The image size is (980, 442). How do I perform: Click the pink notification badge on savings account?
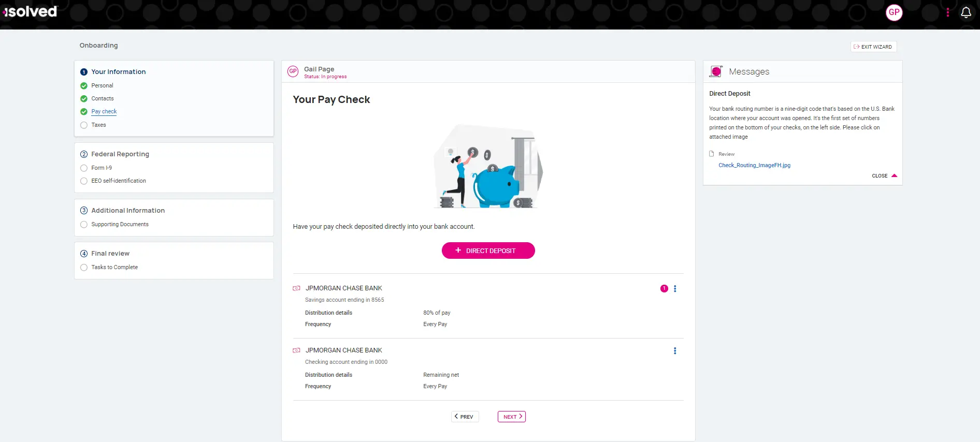click(664, 289)
